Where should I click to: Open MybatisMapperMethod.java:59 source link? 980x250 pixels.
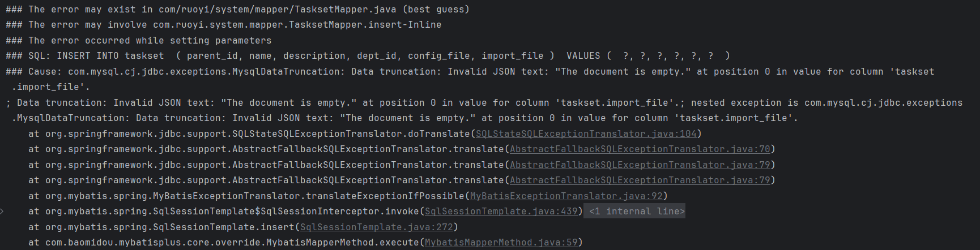501,243
